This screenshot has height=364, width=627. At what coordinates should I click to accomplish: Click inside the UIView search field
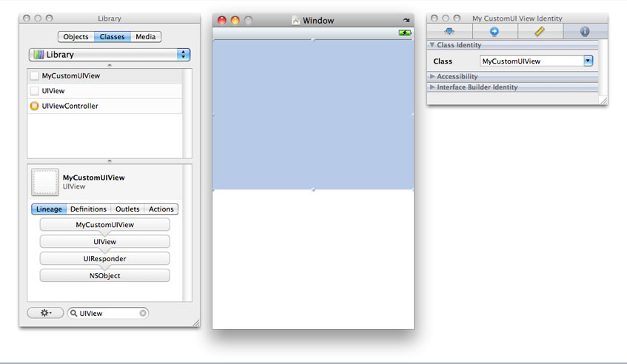107,313
